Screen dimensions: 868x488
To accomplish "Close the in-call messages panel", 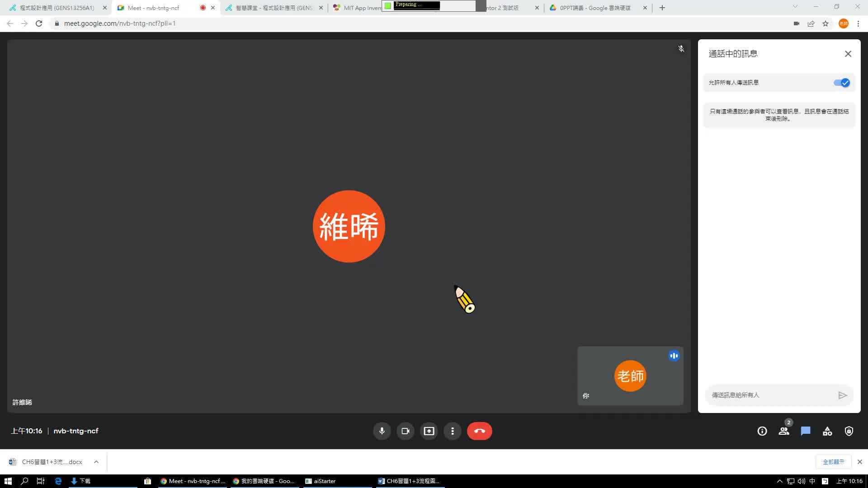I will pyautogui.click(x=848, y=54).
